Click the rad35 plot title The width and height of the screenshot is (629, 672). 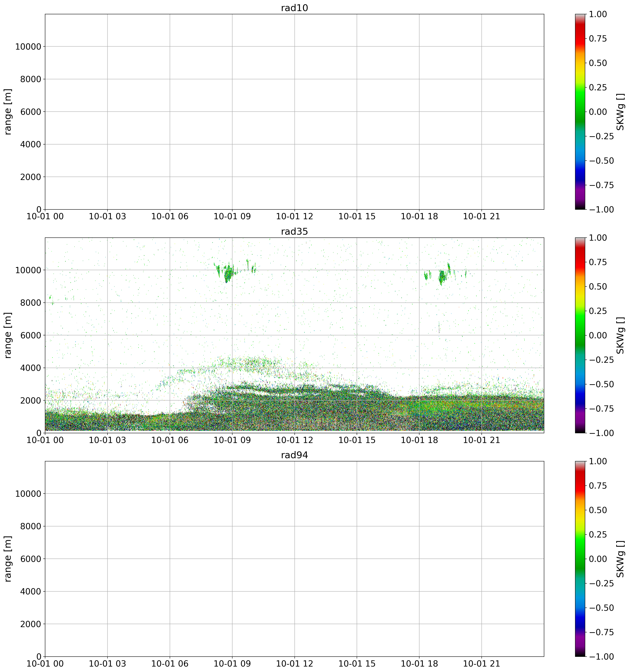coord(294,232)
